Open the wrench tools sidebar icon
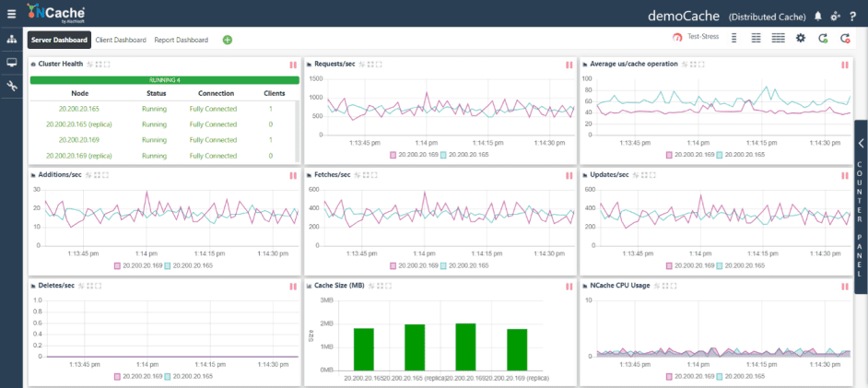The height and width of the screenshot is (388, 868). pyautogui.click(x=12, y=86)
